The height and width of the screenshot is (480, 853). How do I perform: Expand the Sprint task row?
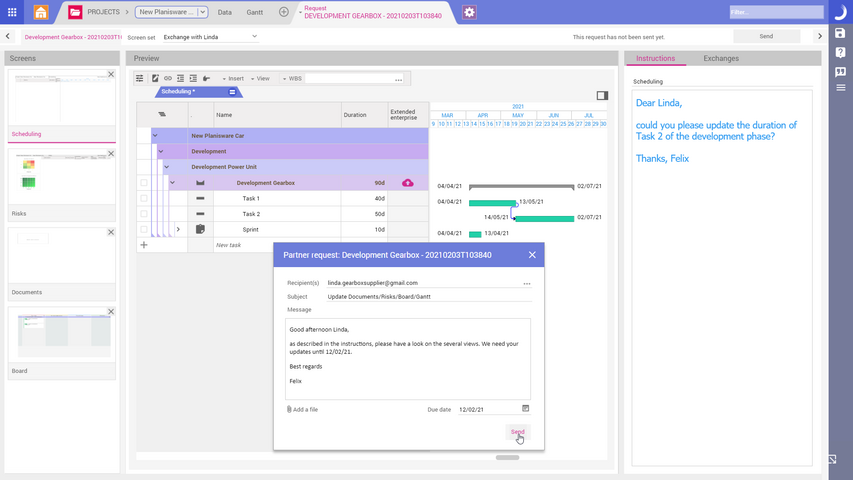click(178, 229)
